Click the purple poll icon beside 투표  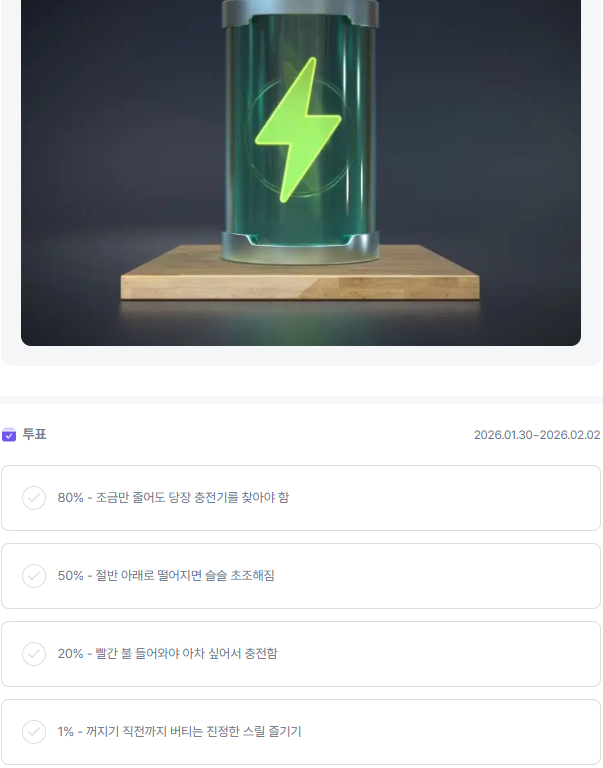tap(9, 435)
